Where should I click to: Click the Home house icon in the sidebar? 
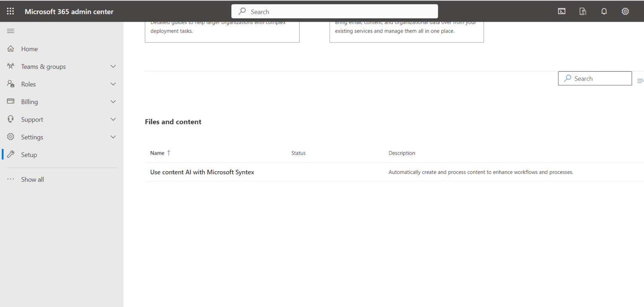click(10, 49)
